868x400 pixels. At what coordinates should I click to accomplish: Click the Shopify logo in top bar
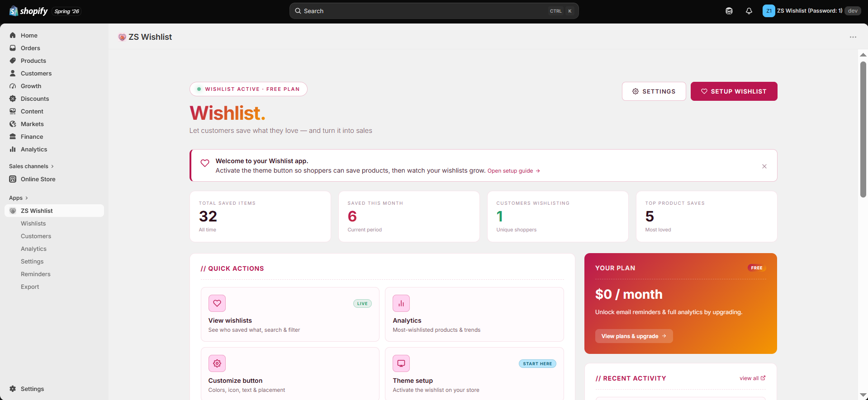28,11
